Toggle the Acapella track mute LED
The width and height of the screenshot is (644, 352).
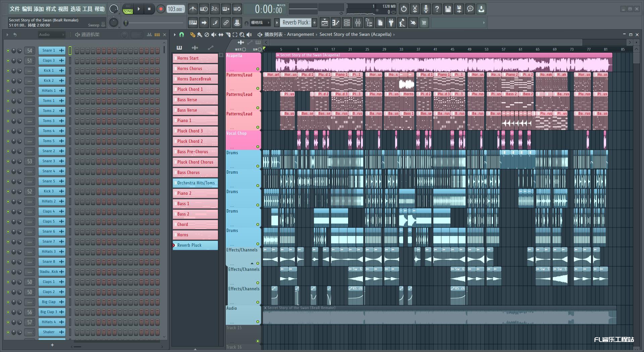pos(258,69)
